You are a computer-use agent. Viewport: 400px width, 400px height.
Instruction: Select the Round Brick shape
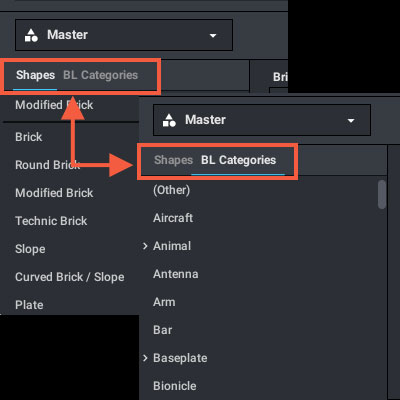coord(47,165)
